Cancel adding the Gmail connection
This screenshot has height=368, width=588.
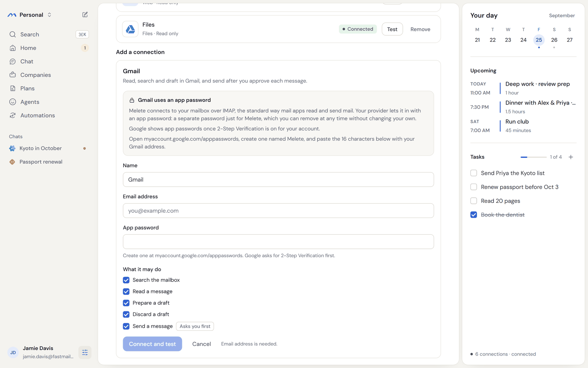pyautogui.click(x=201, y=344)
